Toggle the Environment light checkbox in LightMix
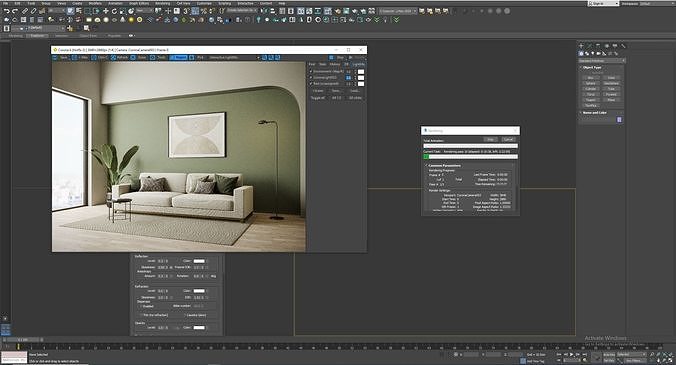The height and width of the screenshot is (365, 676). [311, 71]
